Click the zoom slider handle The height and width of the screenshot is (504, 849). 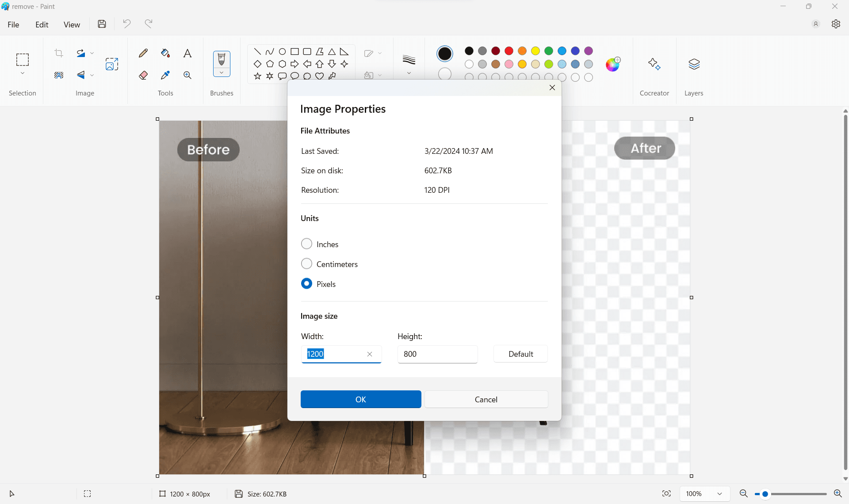pyautogui.click(x=765, y=494)
